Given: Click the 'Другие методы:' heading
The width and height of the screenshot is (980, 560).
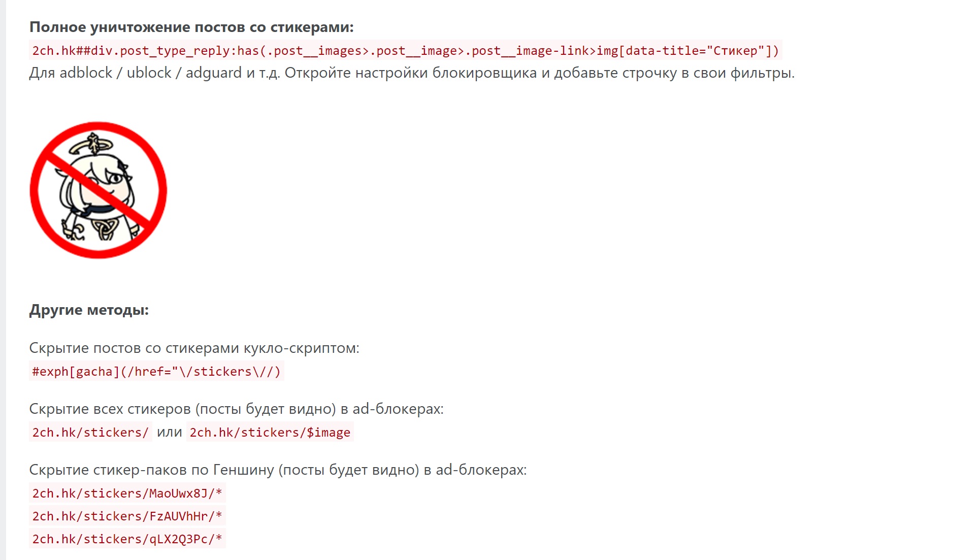Looking at the screenshot, I should click(x=89, y=310).
